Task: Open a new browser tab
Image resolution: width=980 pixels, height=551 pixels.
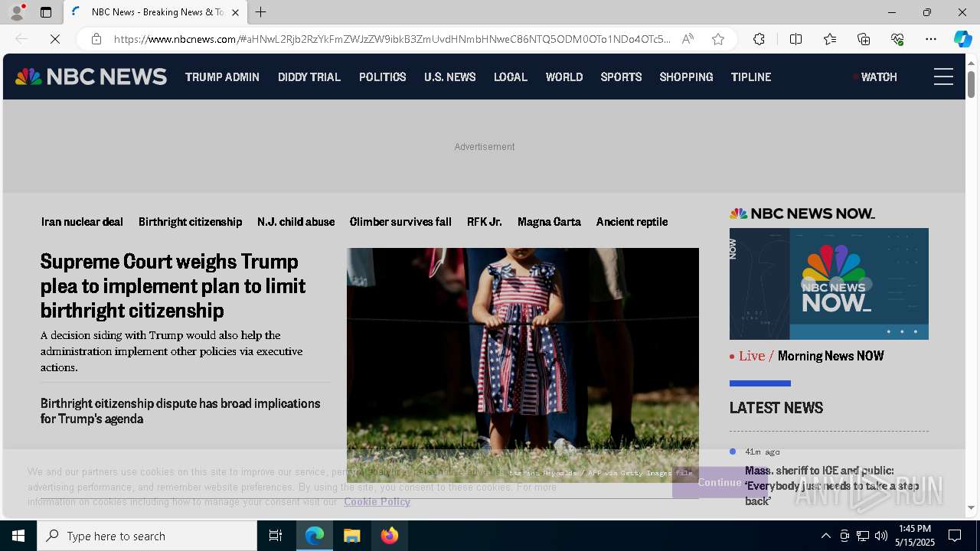Action: point(261,12)
